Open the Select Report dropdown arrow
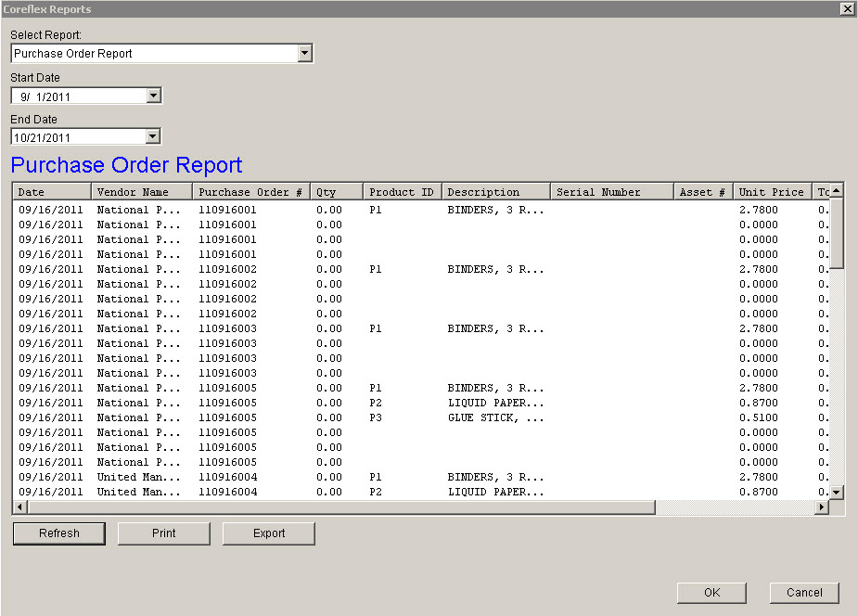The height and width of the screenshot is (616, 858). click(305, 53)
